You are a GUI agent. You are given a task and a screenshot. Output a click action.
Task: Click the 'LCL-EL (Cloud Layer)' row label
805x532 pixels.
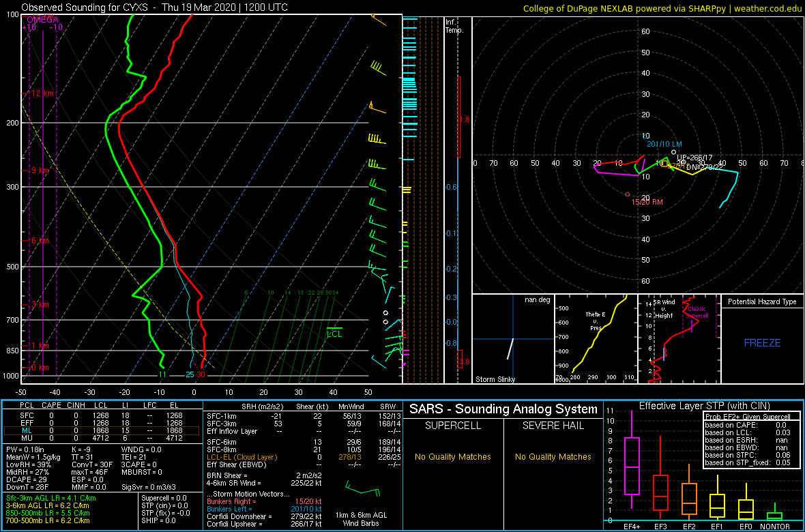241,457
